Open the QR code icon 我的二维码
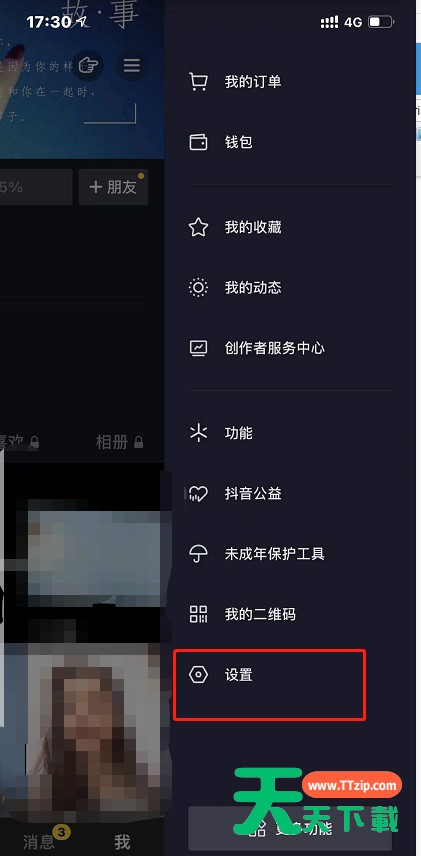 [x=198, y=615]
